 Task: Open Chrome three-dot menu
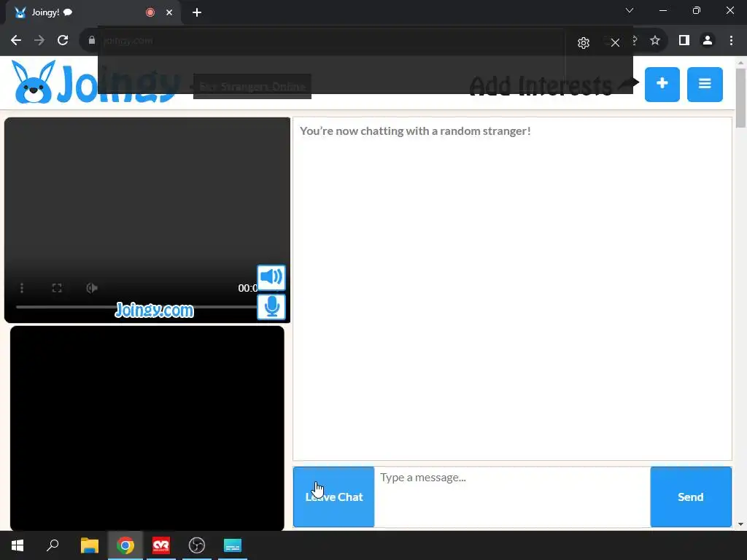(731, 41)
